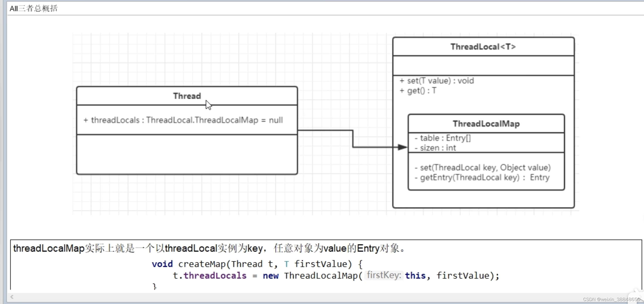Click the left scroll arrow at the bottom

coord(12,297)
